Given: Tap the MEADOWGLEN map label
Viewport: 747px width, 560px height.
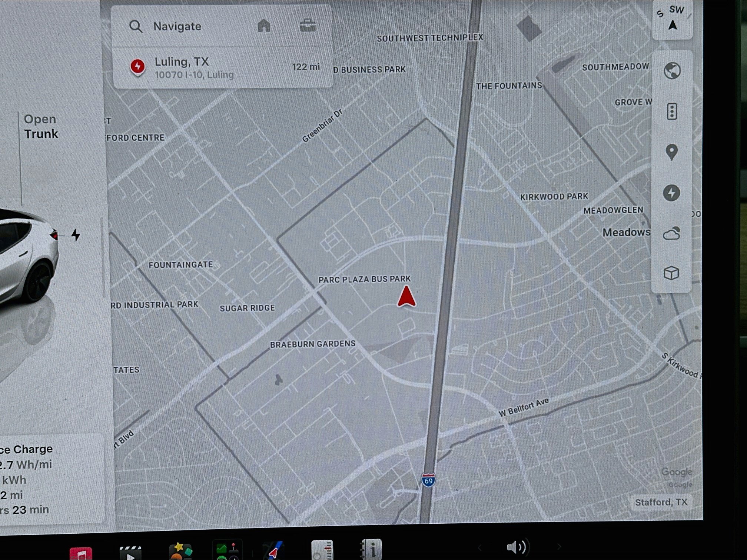Looking at the screenshot, I should 613,210.
